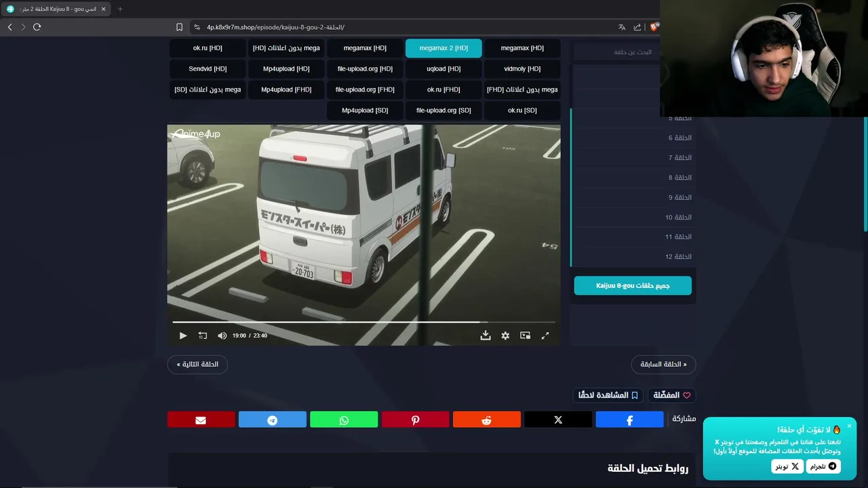Close the Kaijuu 8-gou browser tab
The image size is (868, 488).
(103, 9)
